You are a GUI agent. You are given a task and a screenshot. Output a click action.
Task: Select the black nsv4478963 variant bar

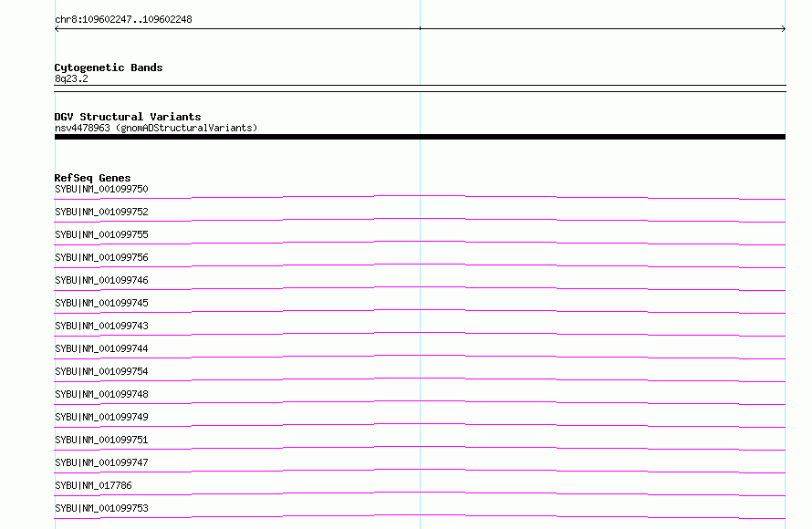(420, 137)
